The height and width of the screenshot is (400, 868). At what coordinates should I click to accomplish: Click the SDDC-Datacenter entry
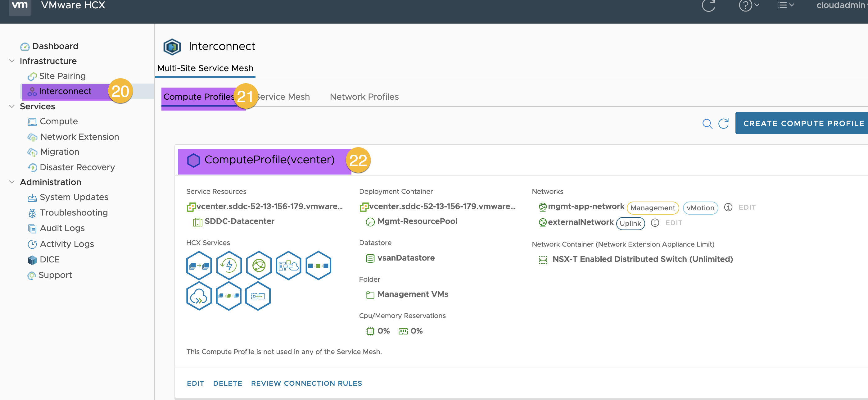[233, 221]
